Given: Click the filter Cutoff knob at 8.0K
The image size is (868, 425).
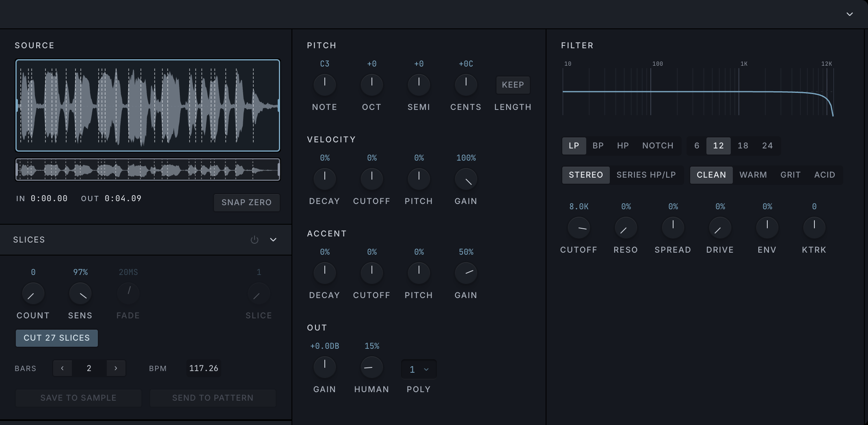Looking at the screenshot, I should point(579,228).
